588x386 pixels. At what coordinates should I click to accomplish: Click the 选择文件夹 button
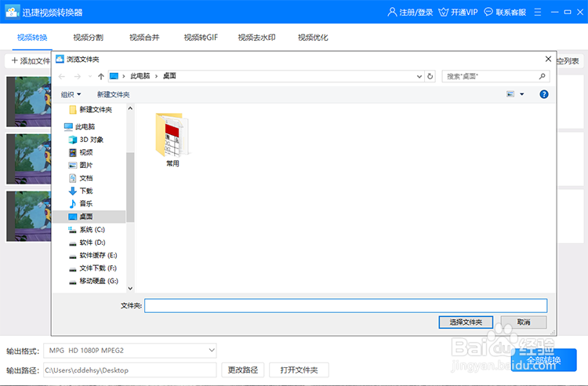(466, 322)
